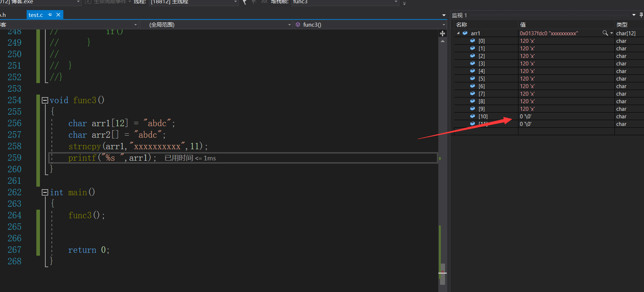Viewport: 644px width, 292px height.
Task: Click the cube icon of element [5]
Action: [x=472, y=78]
